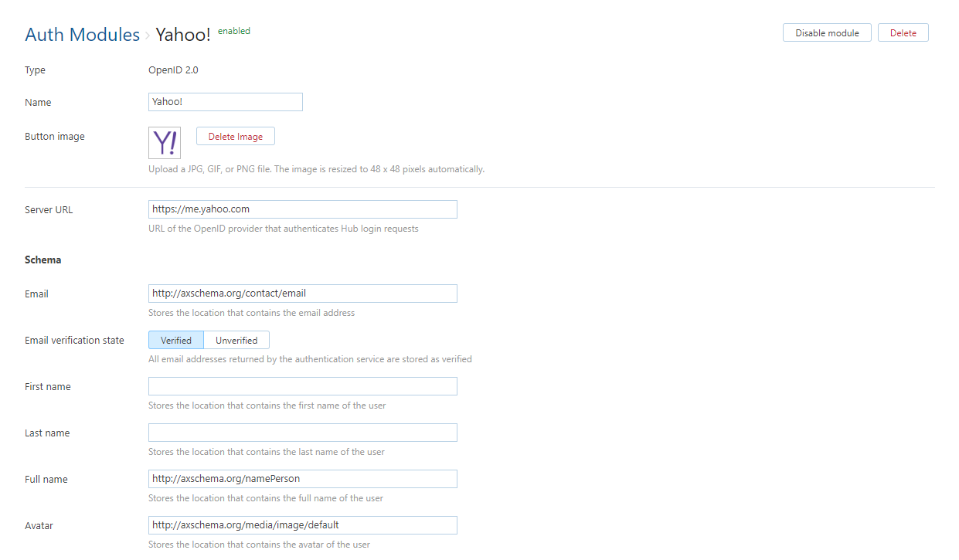
Task: Click the 'Email verification state' label
Action: point(74,340)
